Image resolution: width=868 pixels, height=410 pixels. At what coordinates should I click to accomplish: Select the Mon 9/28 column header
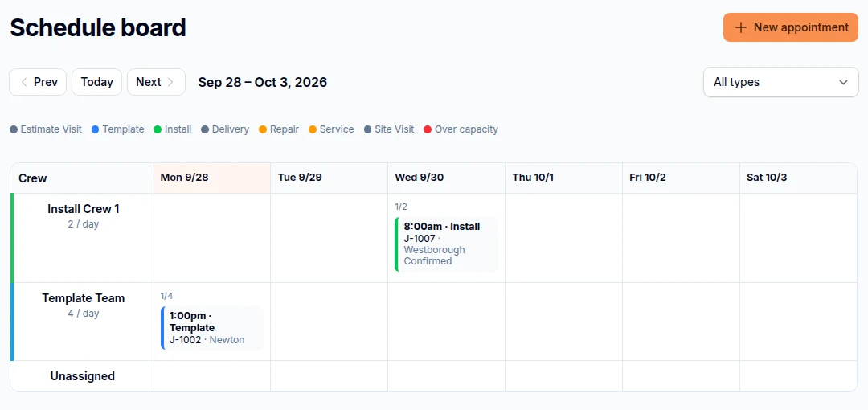click(212, 178)
